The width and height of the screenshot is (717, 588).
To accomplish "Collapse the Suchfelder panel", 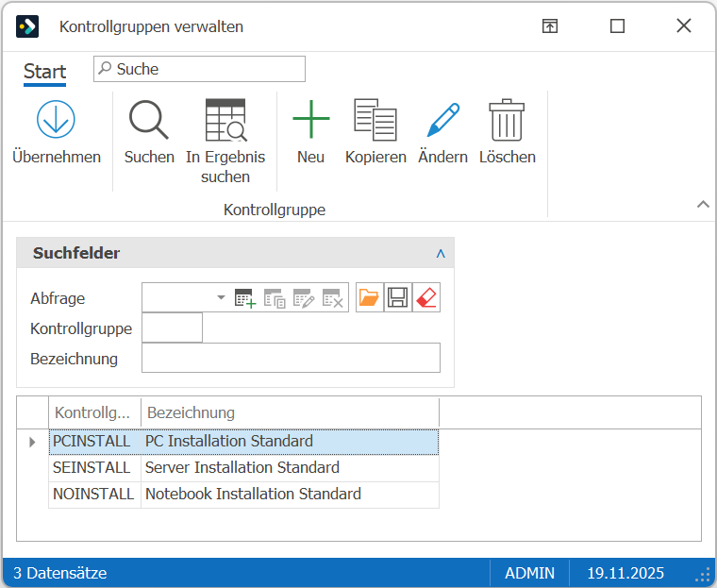I will (441, 253).
